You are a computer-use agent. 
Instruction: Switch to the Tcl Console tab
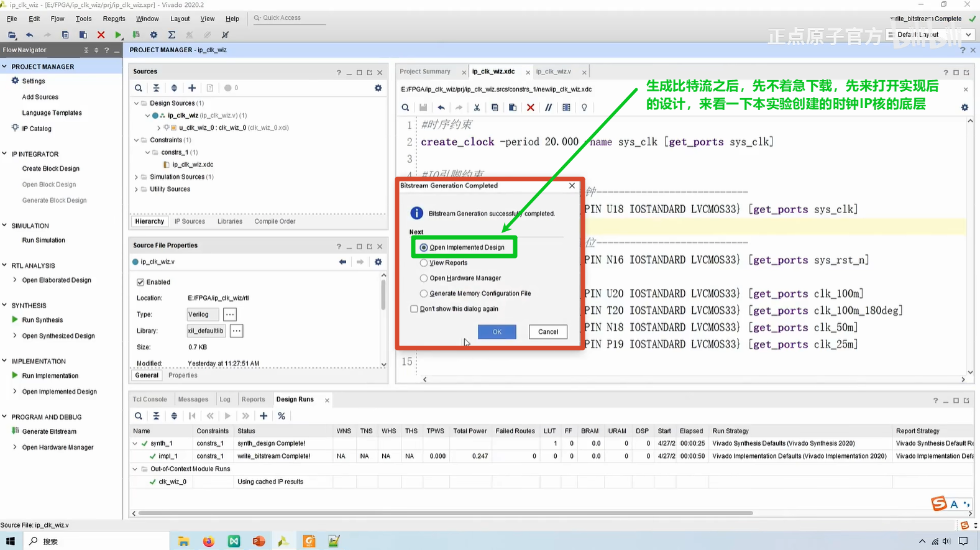150,400
